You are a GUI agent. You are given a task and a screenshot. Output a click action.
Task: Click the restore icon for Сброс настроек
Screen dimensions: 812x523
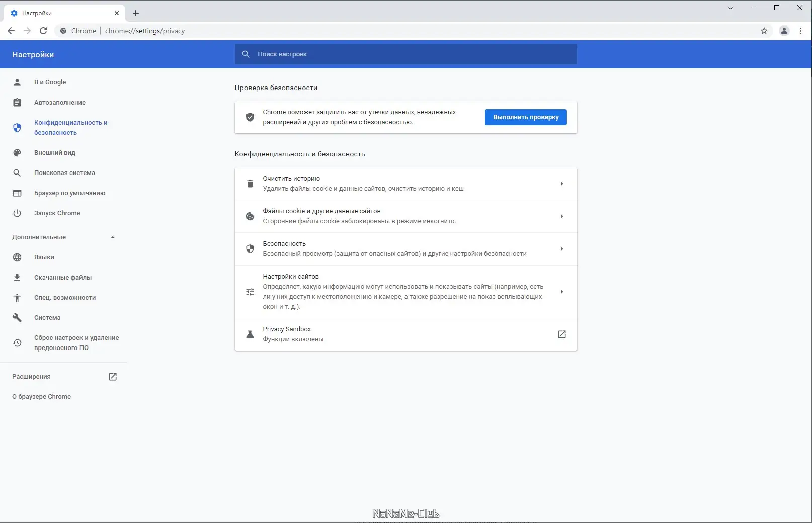17,342
